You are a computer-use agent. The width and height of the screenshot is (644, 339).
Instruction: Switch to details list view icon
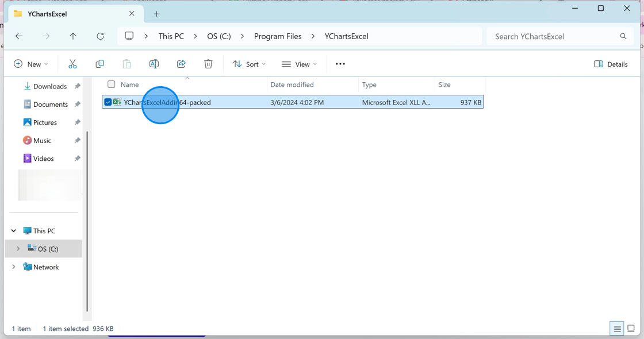pos(617,328)
